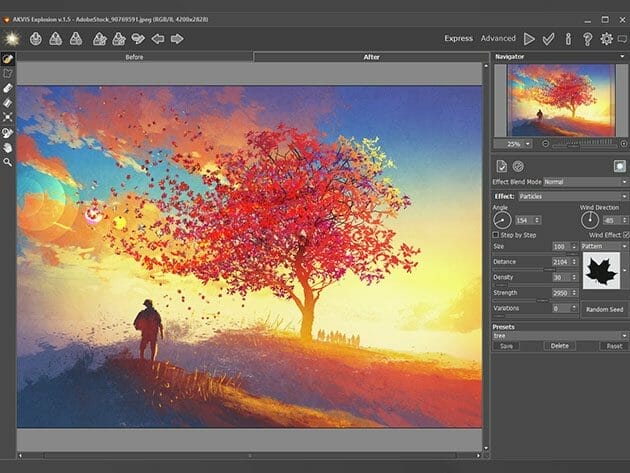Screen dimensions: 630x473
Task: Select the Eraser tool in left toolbar
Action: click(8, 88)
